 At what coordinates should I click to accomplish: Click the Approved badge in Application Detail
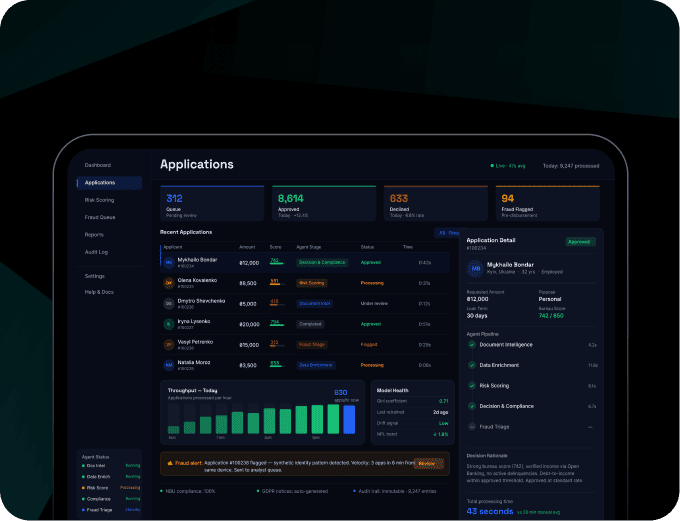click(x=580, y=242)
